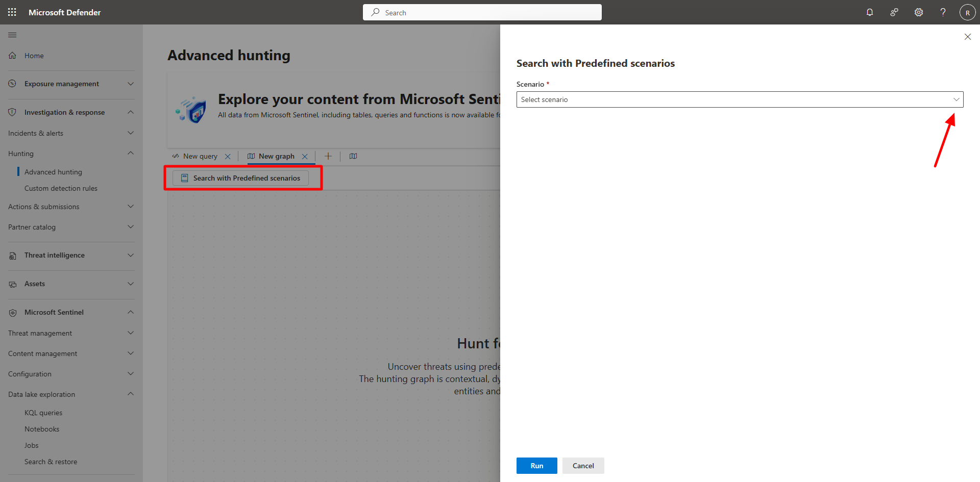
Task: Click the Threat intelligence icon
Action: 12,256
